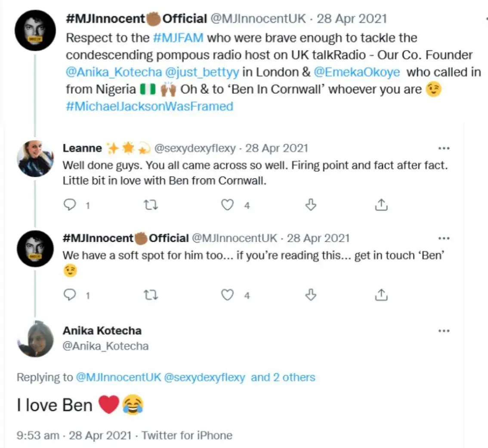
Task: Open more options for Anika Kotecha's tweet
Action: [443, 331]
